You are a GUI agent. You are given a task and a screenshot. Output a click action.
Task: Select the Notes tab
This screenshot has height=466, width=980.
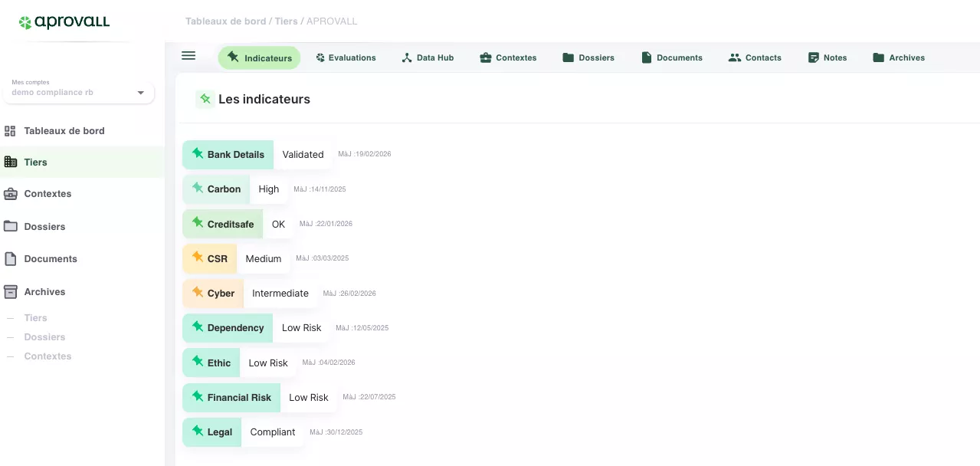[x=828, y=57]
